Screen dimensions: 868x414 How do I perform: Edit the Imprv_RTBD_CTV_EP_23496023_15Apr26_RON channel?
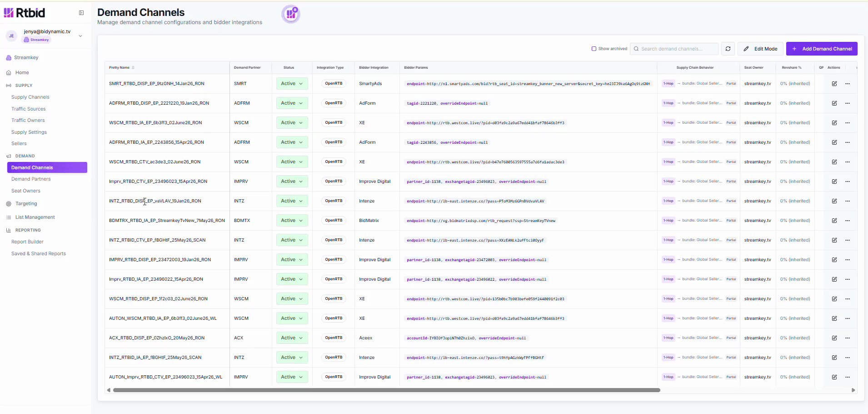click(834, 182)
